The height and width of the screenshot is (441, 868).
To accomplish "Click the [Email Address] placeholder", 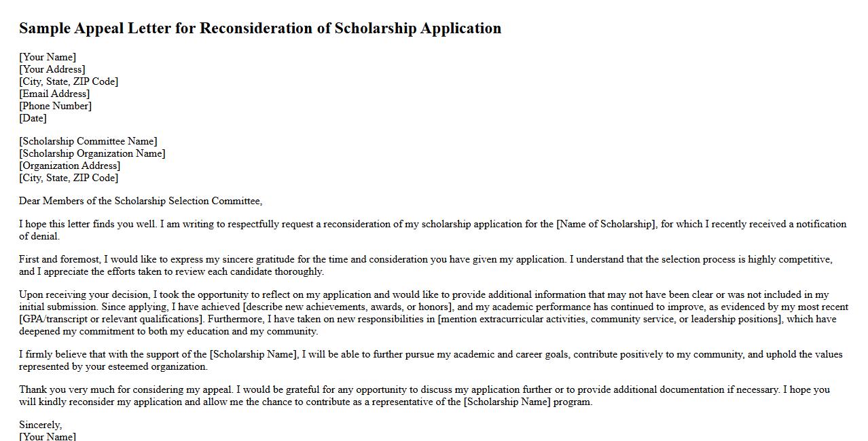I will [54, 94].
